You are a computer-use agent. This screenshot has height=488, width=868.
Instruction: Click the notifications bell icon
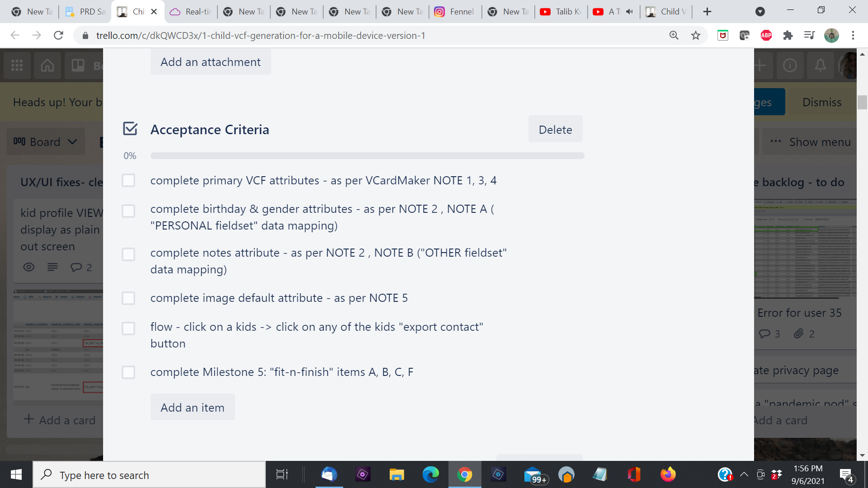(820, 66)
